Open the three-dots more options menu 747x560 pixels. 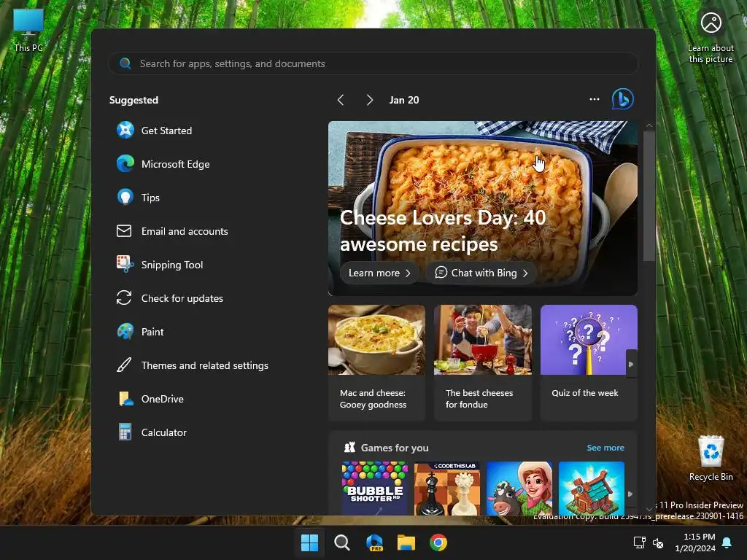coord(594,99)
